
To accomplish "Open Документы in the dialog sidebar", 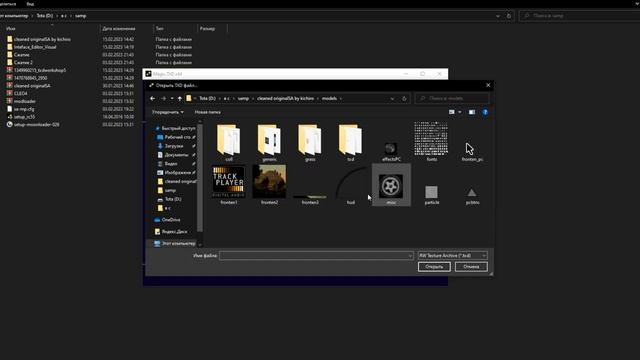I will pos(176,155).
